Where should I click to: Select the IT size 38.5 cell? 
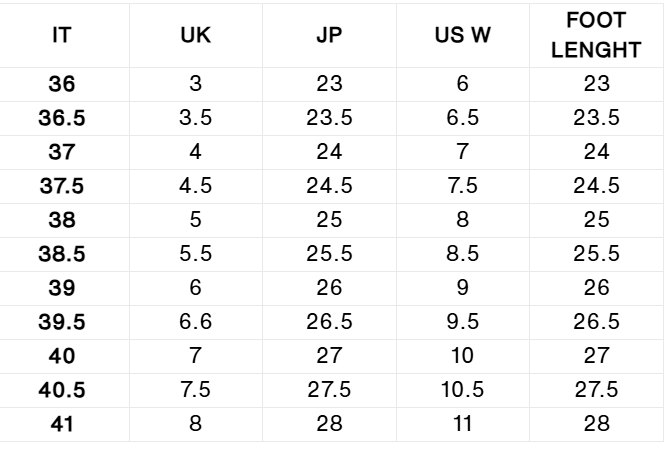61,254
